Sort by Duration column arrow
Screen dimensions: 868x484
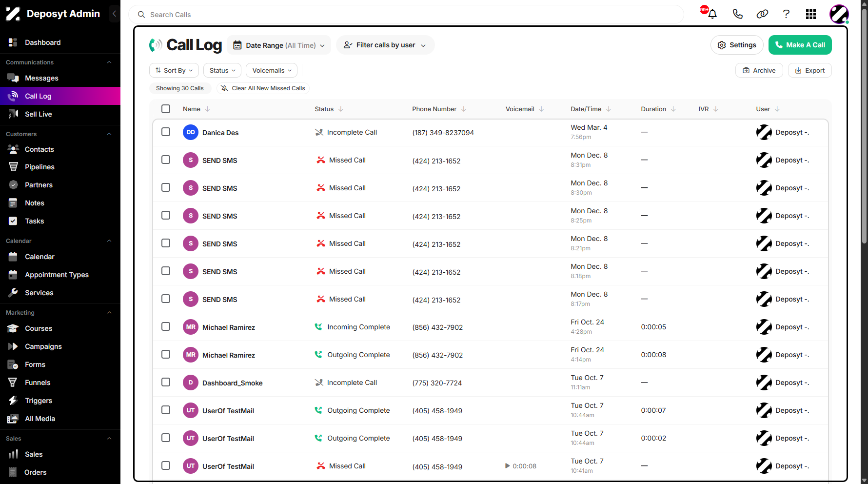pyautogui.click(x=673, y=109)
